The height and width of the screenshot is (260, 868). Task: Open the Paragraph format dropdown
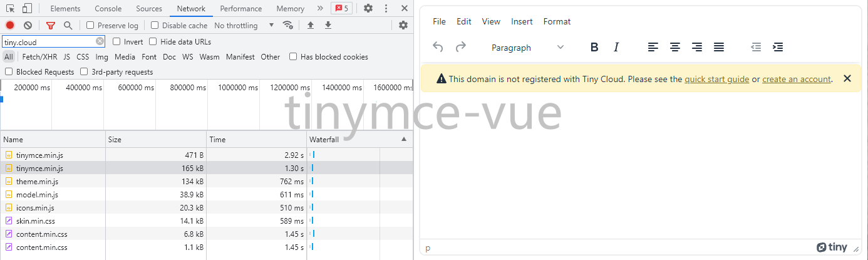click(527, 48)
